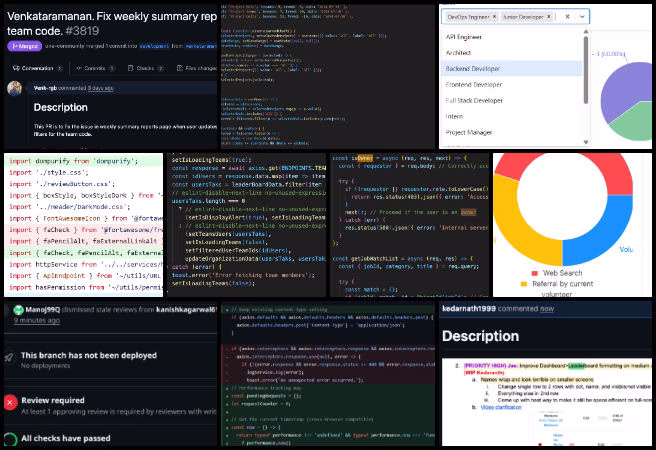Clear all selected roles with X
The height and width of the screenshot is (450, 656).
point(567,17)
